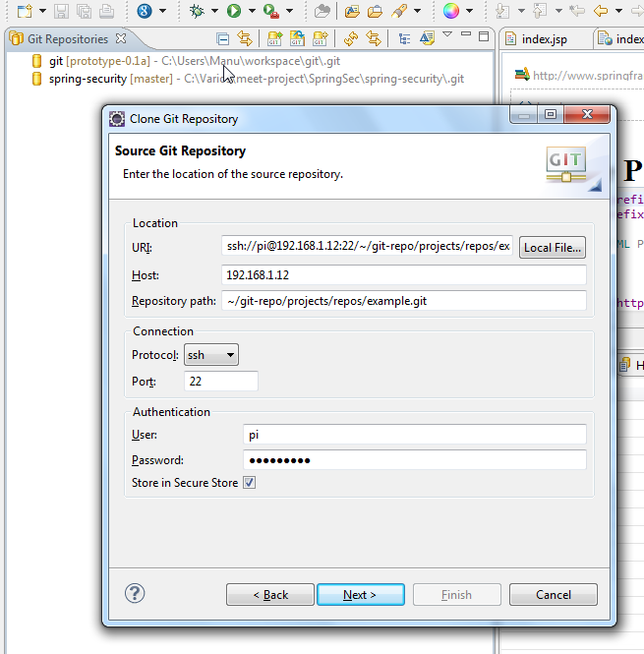Click the Save disk icon in toolbar
The height and width of the screenshot is (654, 644).
[61, 11]
